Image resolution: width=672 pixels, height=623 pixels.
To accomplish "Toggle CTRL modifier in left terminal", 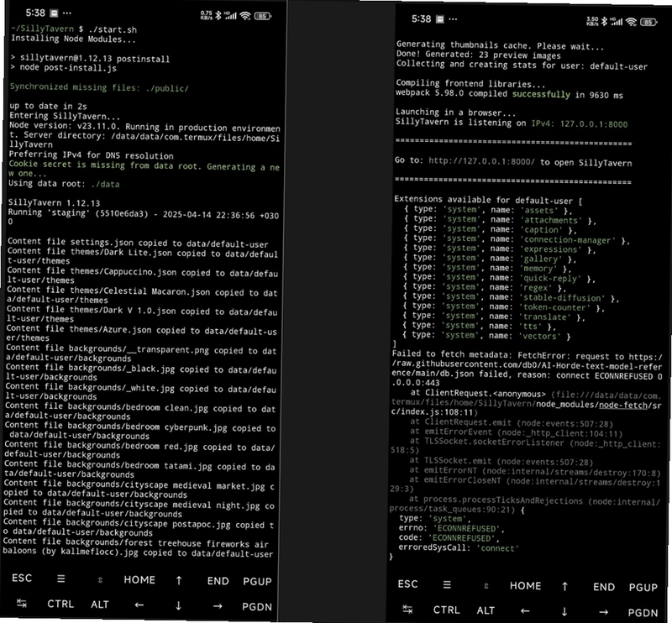I will coord(60,605).
